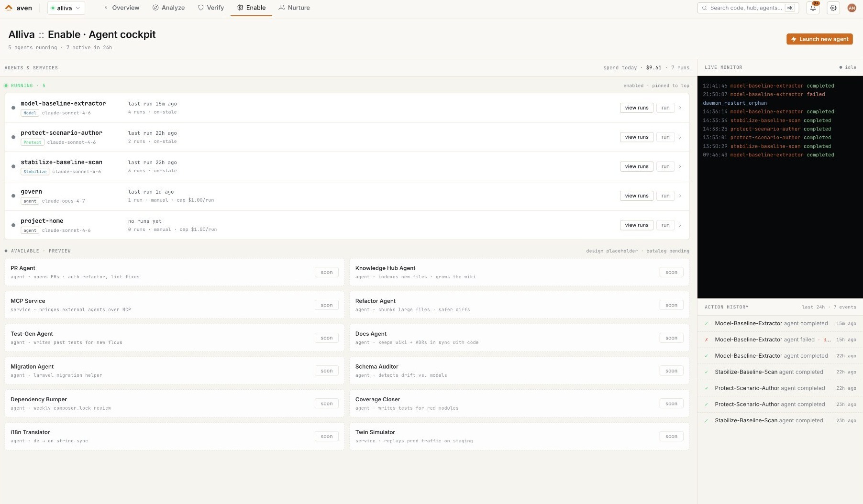Focus the search code, hub, agents field
Image resolution: width=863 pixels, height=504 pixels.
tap(746, 8)
